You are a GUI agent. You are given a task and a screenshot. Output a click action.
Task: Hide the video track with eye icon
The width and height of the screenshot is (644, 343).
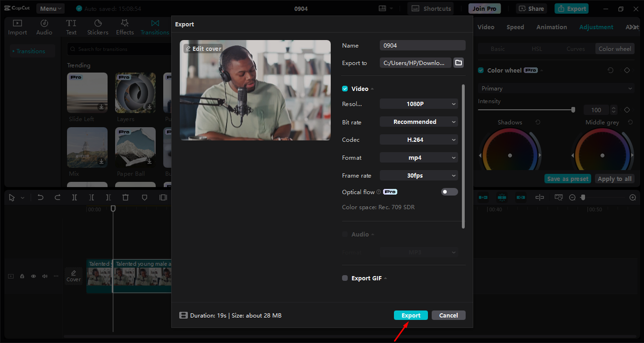coord(34,276)
